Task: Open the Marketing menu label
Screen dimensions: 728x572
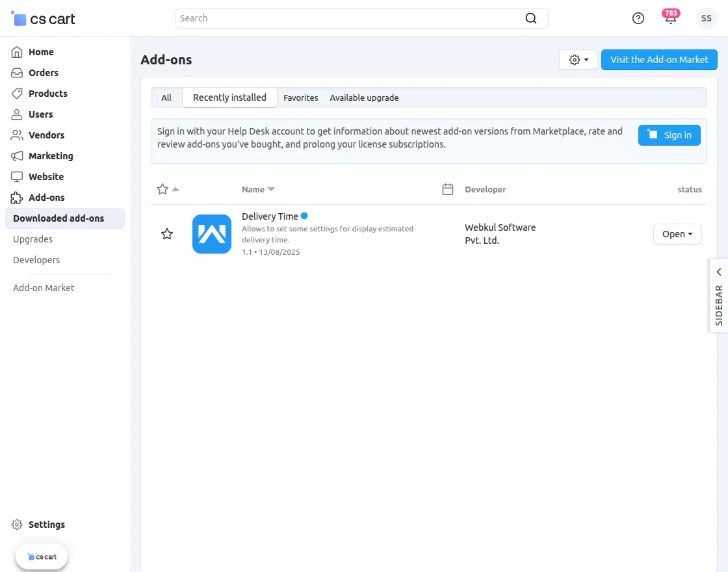Action: tap(51, 156)
